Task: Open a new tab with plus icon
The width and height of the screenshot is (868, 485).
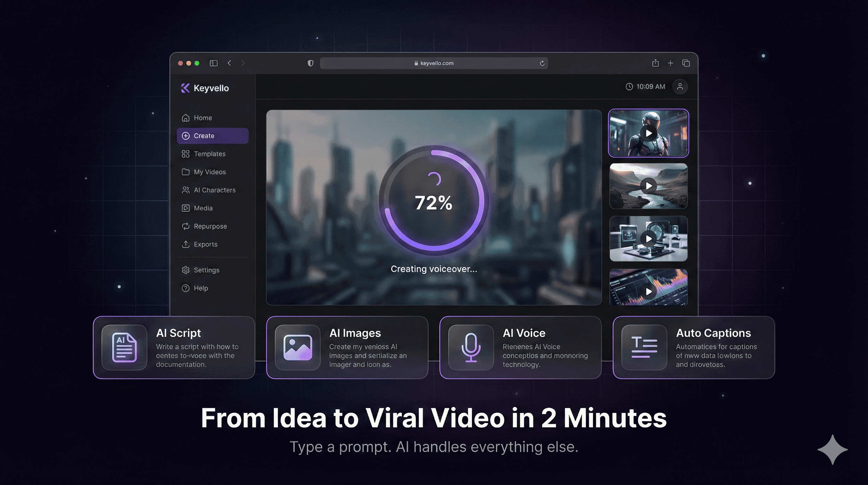Action: 670,63
